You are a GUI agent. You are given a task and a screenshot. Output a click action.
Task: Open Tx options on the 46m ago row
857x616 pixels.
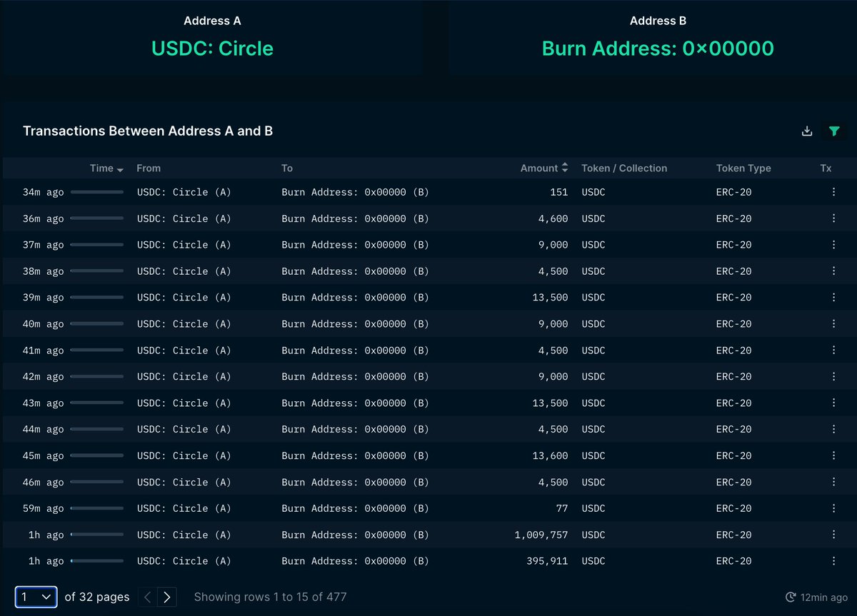tap(833, 482)
